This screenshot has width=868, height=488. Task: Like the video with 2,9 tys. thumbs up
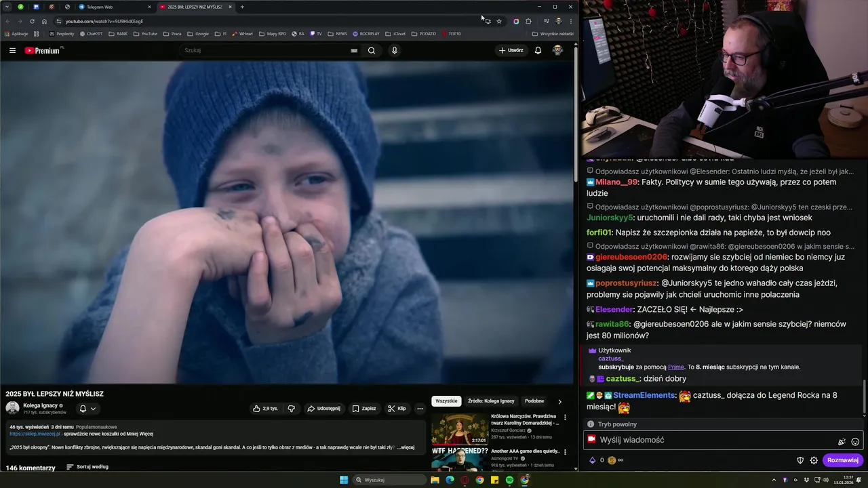tap(265, 409)
